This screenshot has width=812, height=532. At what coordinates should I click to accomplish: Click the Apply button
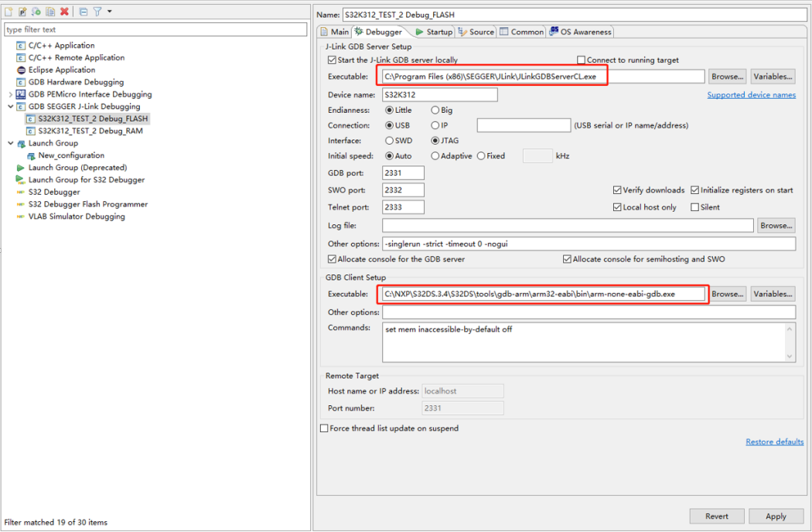pos(776,517)
